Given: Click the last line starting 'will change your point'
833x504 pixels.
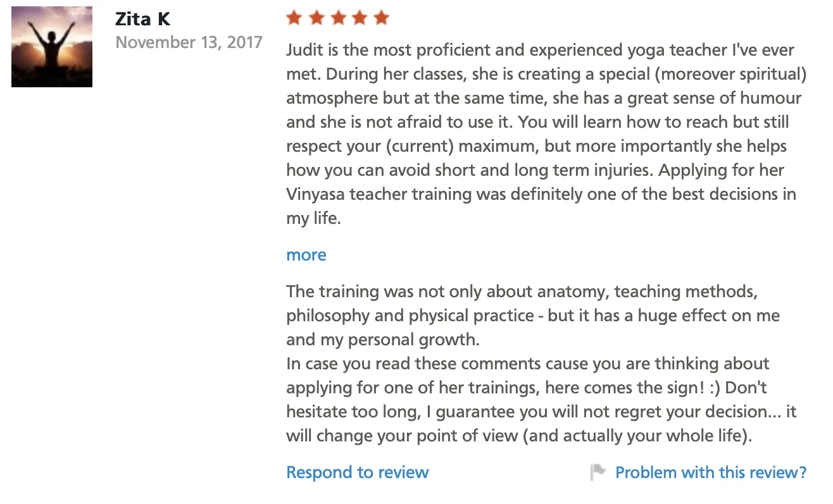Looking at the screenshot, I should [519, 436].
